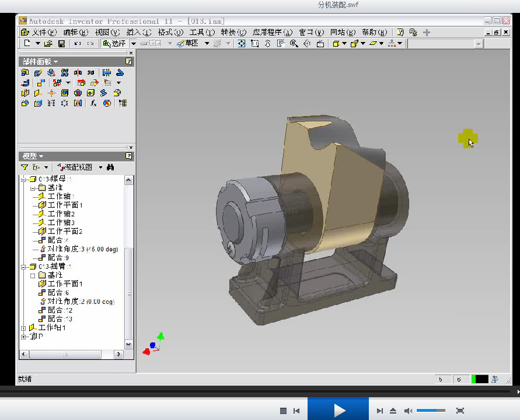Adjust the player volume slider
The width and height of the screenshot is (520, 420).
(x=431, y=411)
